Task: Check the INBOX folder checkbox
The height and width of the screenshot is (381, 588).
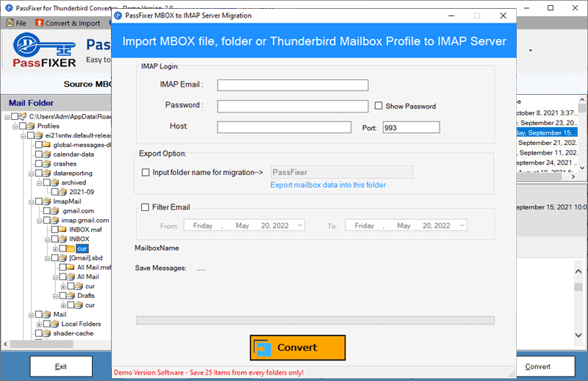Action: point(54,239)
